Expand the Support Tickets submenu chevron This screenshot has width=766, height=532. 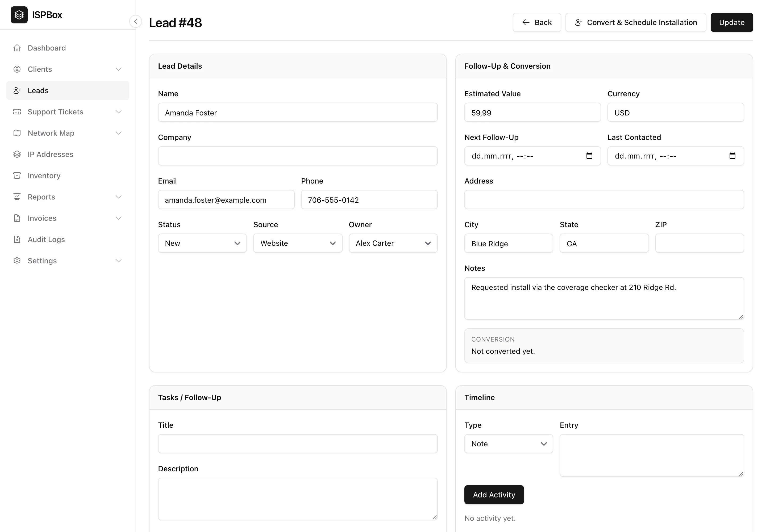coord(118,112)
